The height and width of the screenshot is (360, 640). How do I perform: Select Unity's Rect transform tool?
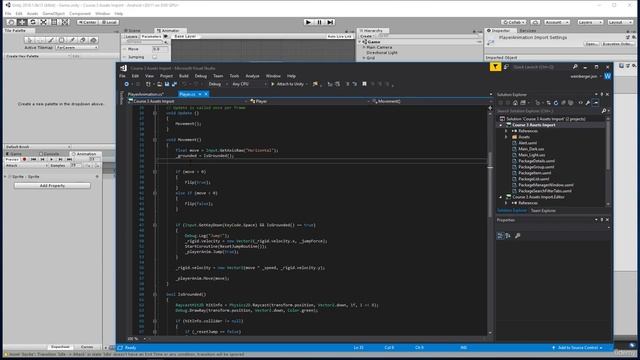[54, 22]
